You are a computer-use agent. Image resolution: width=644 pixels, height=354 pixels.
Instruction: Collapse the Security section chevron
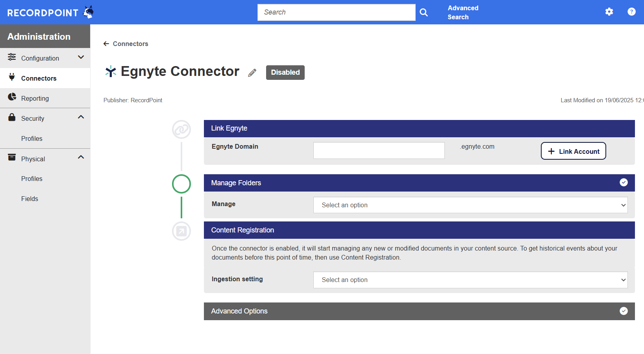pos(81,117)
